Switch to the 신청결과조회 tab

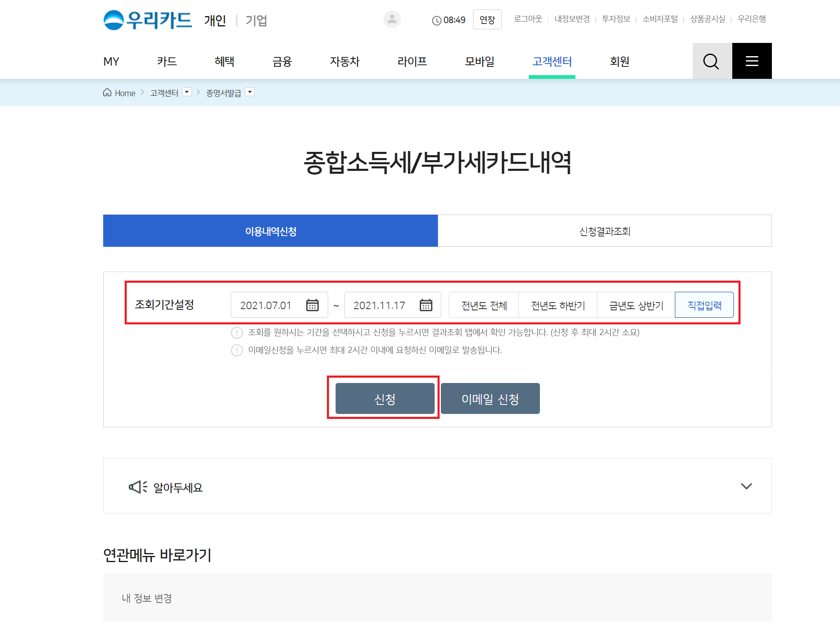coord(604,231)
